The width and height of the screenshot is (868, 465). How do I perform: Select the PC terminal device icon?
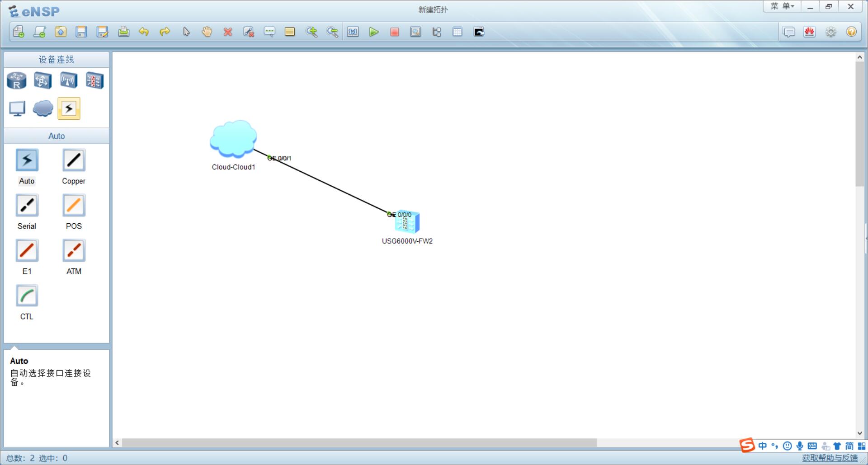(x=17, y=108)
